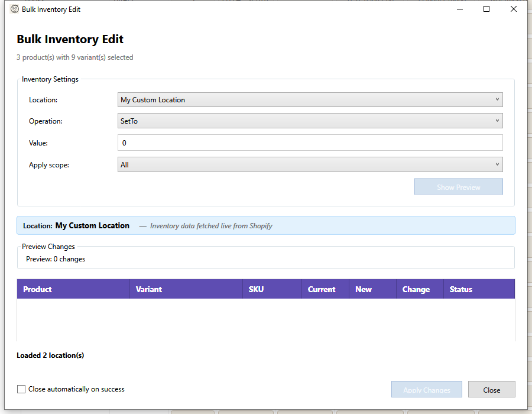Click the Apply Changes button
Viewport: 532px width, 414px height.
pos(426,389)
